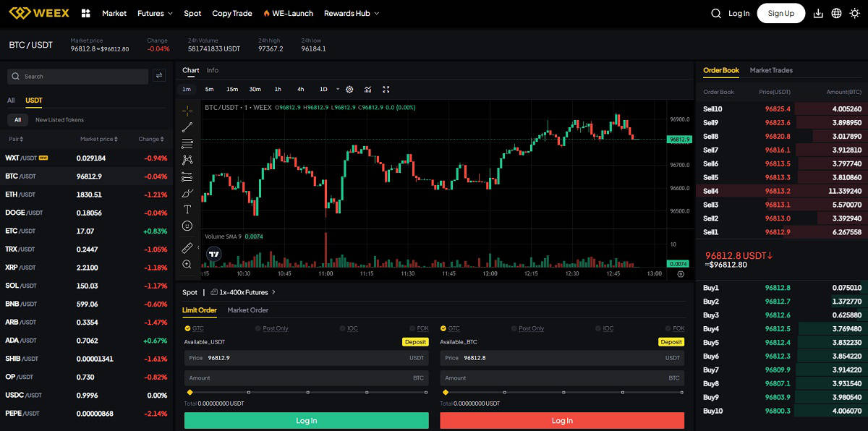Select the trend line drawing tool
This screenshot has height=431, width=868.
[x=187, y=127]
